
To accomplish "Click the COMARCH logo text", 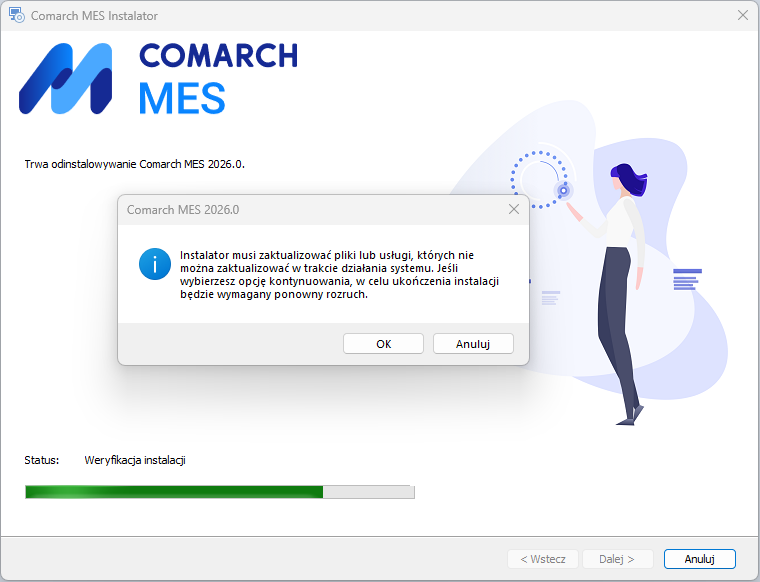I will (x=219, y=55).
